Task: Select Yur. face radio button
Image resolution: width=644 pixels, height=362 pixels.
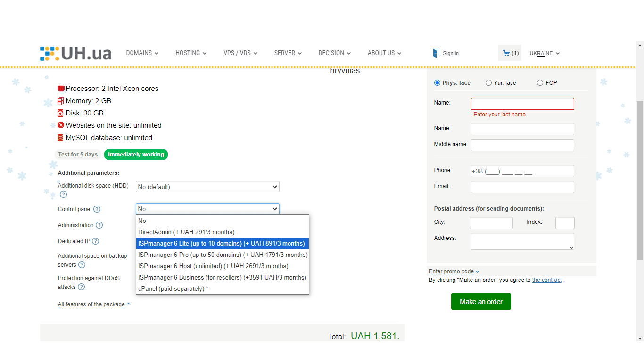Action: tap(488, 83)
